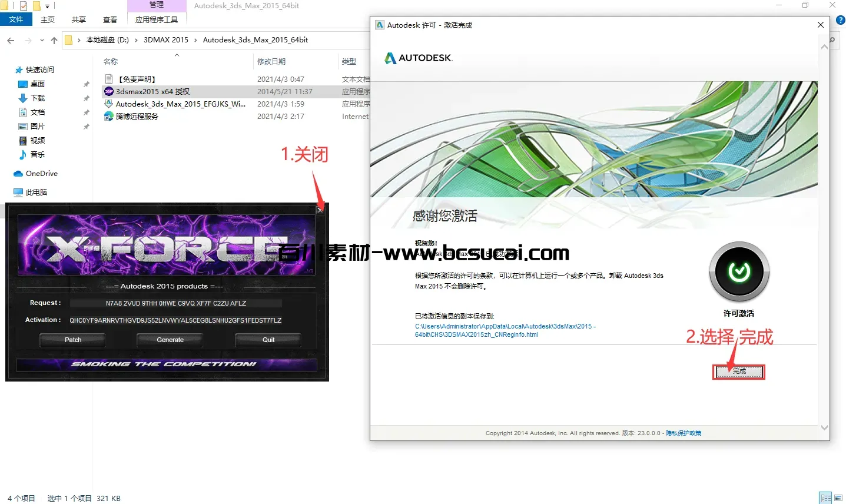Image resolution: width=846 pixels, height=504 pixels.
Task: Click the Autodesk installer file icon
Action: click(x=108, y=104)
